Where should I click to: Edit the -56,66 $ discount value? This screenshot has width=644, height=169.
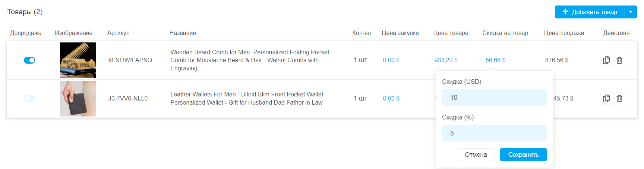(x=495, y=60)
